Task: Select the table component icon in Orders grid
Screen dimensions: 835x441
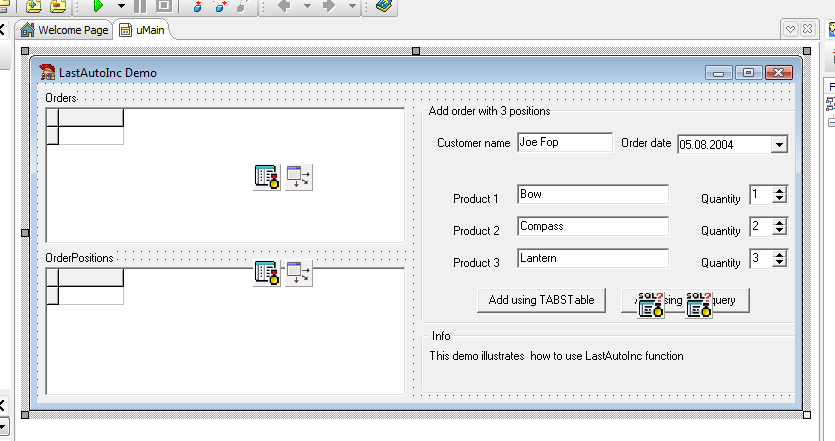Action: click(267, 177)
